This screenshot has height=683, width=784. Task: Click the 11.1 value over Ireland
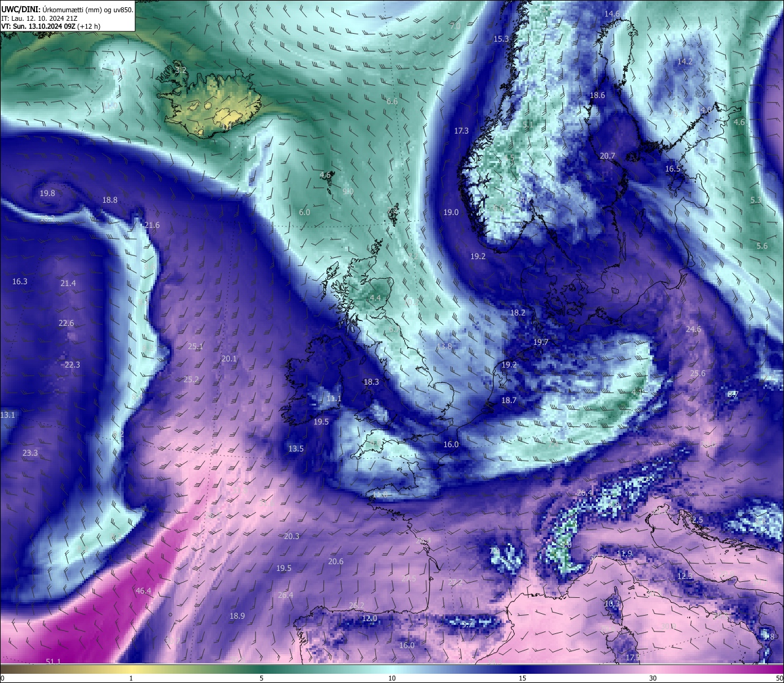click(334, 399)
